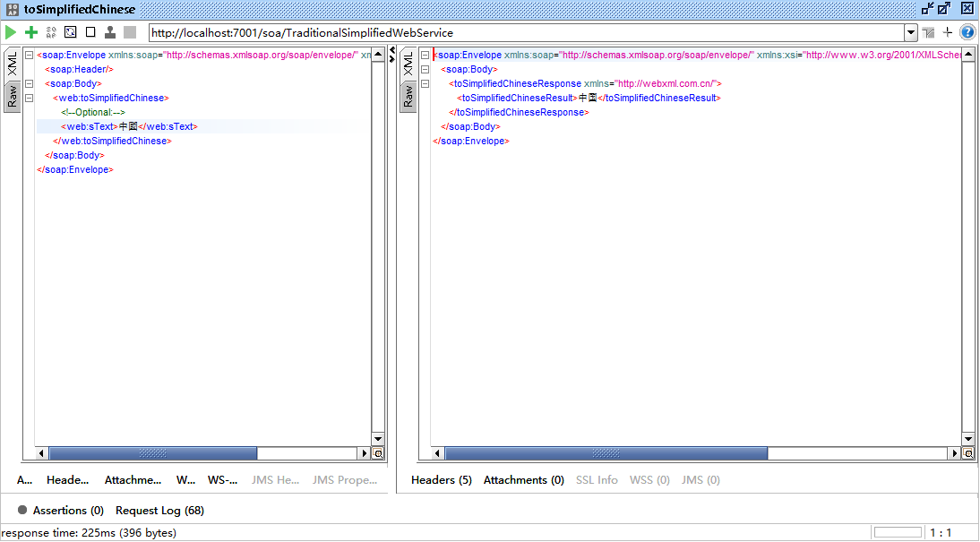Click Assertions status gray dot indicator

click(22, 510)
